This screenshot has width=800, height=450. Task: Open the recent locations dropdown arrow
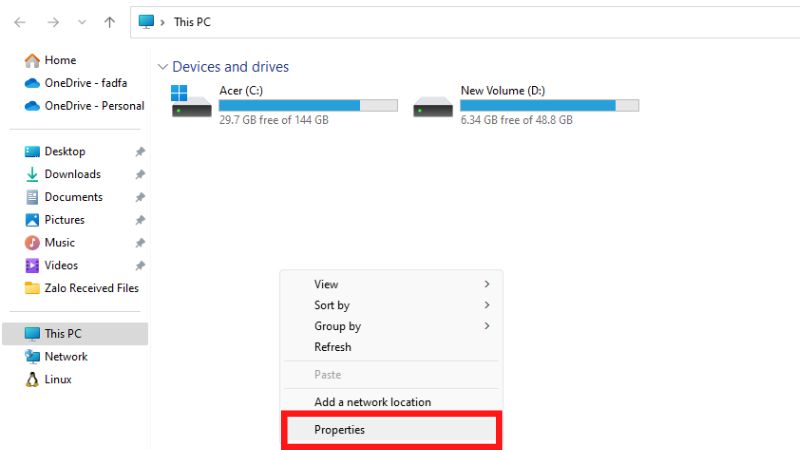[82, 22]
